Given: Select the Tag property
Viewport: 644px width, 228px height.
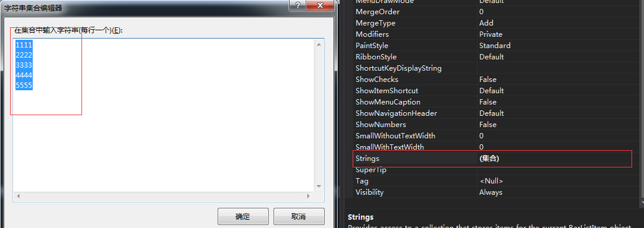Looking at the screenshot, I should (x=362, y=181).
